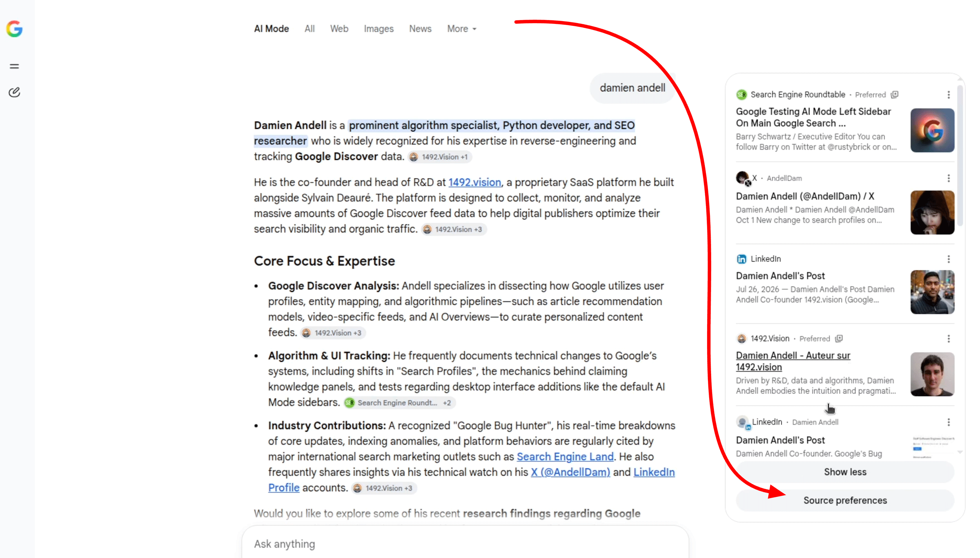The width and height of the screenshot is (980, 558).
Task: Click the hooded person thumbnail on X card
Action: coord(932,212)
